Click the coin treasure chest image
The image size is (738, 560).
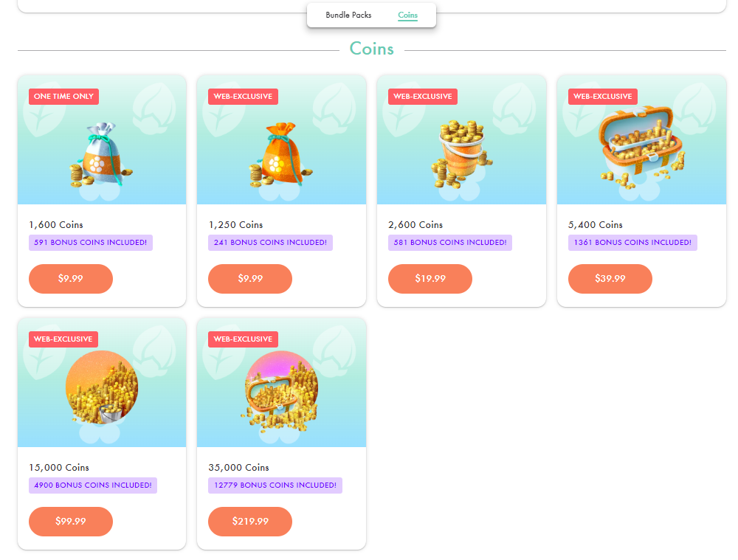pos(641,148)
